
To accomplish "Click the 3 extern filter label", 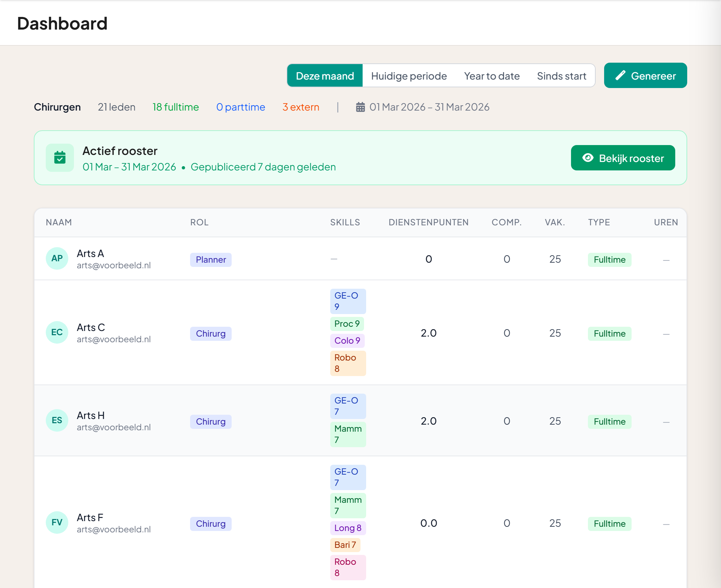I will tap(300, 107).
